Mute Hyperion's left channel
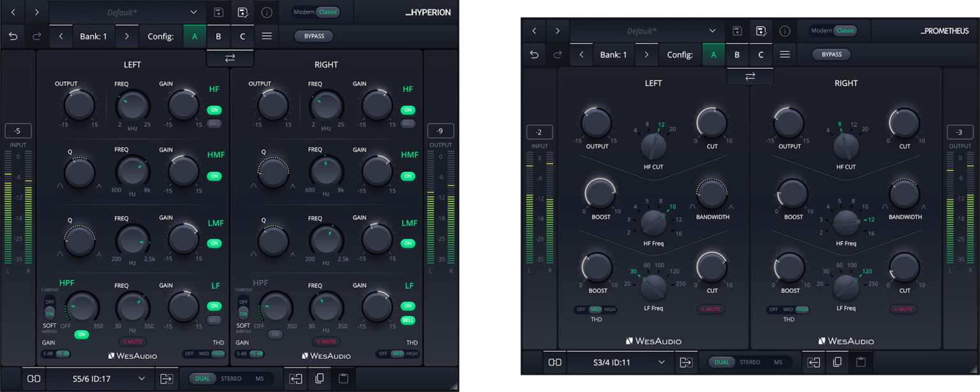The height and width of the screenshot is (392, 980). (133, 342)
